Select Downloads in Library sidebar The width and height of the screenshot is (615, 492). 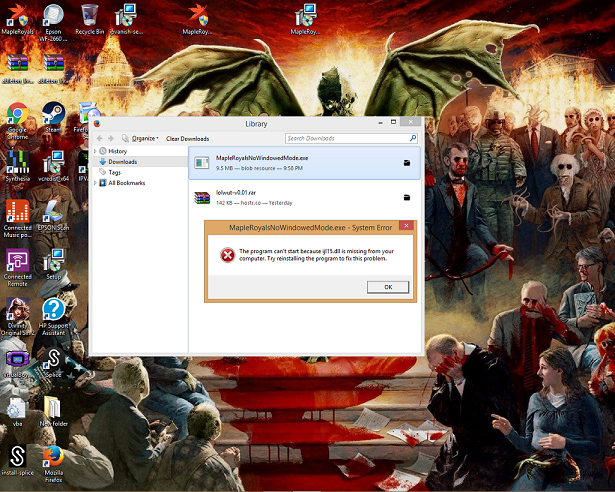(122, 162)
